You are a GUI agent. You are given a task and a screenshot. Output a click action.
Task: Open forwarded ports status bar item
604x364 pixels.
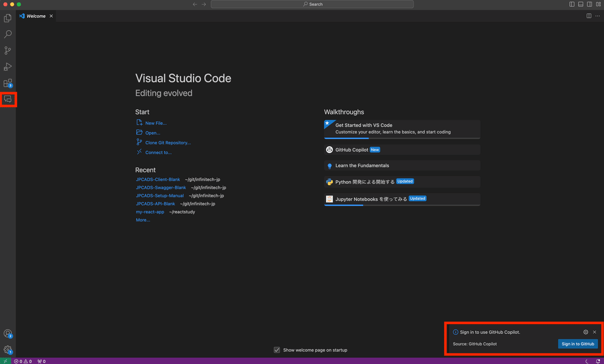coord(41,361)
